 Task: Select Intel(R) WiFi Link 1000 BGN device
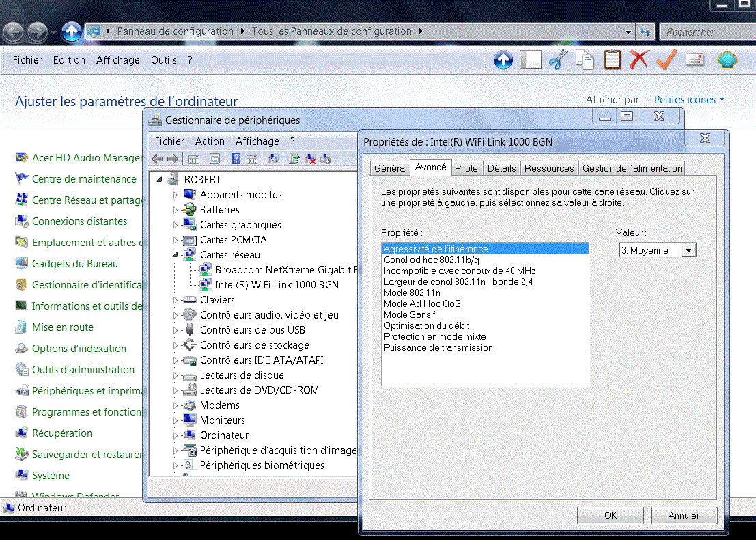[277, 285]
